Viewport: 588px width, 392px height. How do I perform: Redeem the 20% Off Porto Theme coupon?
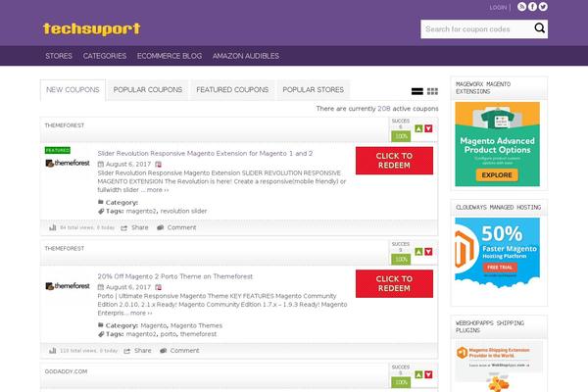coord(394,283)
